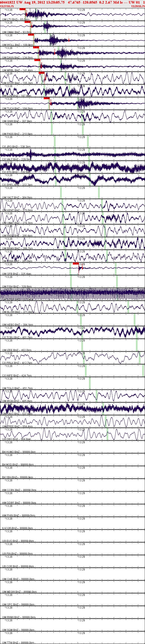
Task: Select station label CC VALT BHZ 229.5km
Action: point(17,159)
